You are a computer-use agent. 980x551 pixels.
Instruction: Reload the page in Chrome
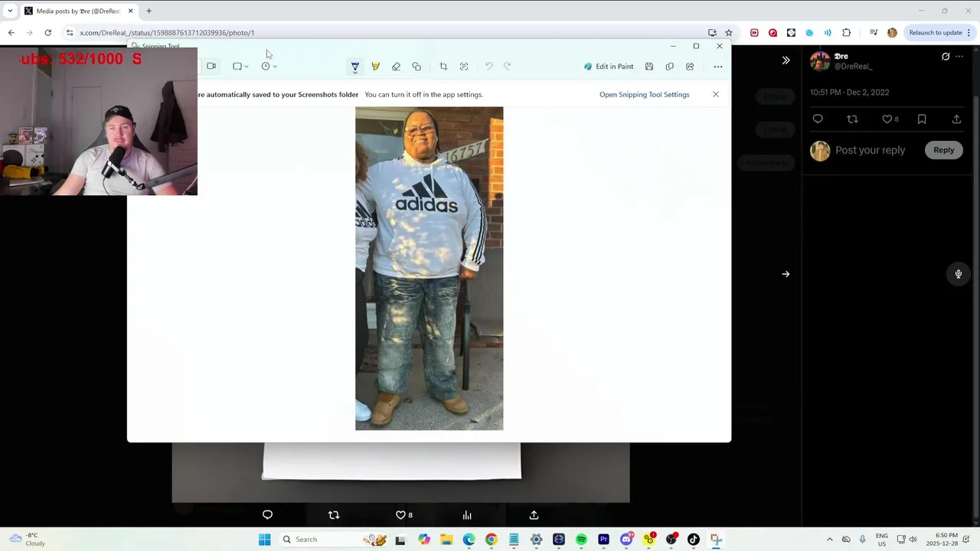coord(47,33)
